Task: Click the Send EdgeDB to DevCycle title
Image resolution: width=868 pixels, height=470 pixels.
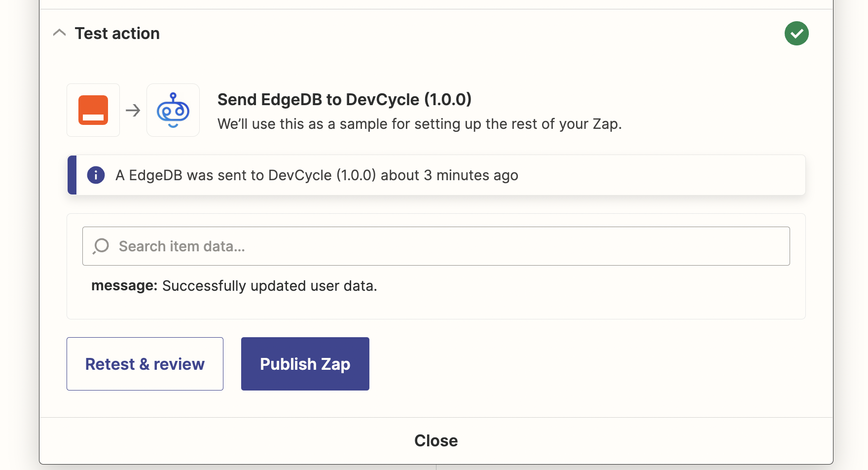Action: tap(344, 100)
